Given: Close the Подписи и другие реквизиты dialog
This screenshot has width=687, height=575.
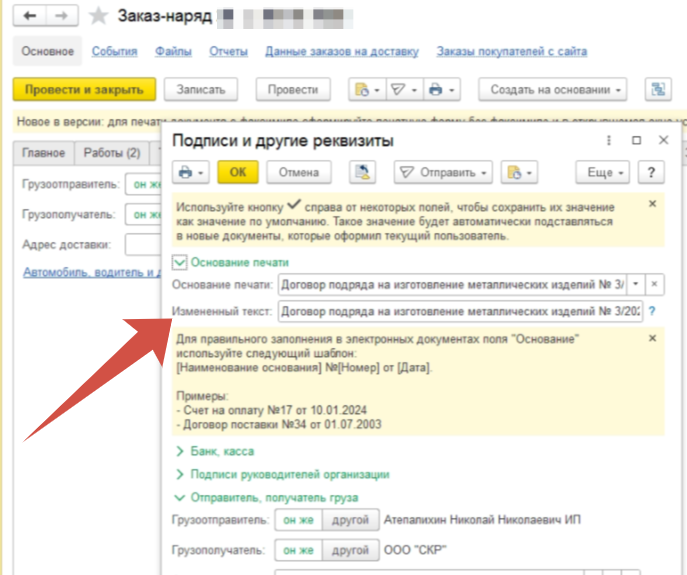Looking at the screenshot, I should 663,140.
